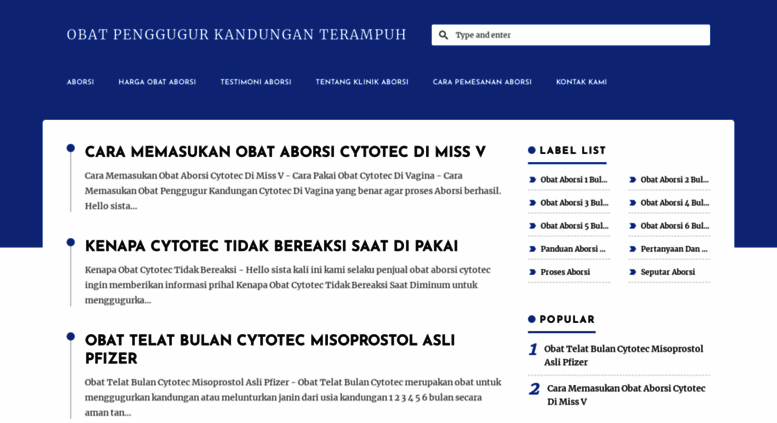777x423 pixels.
Task: Click the search magnifier icon
Action: pyautogui.click(x=444, y=35)
